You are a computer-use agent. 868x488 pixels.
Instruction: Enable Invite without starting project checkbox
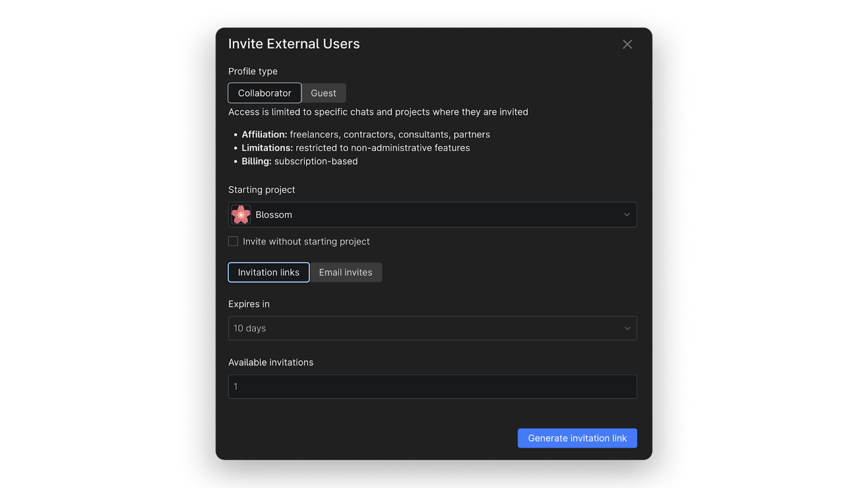(233, 241)
